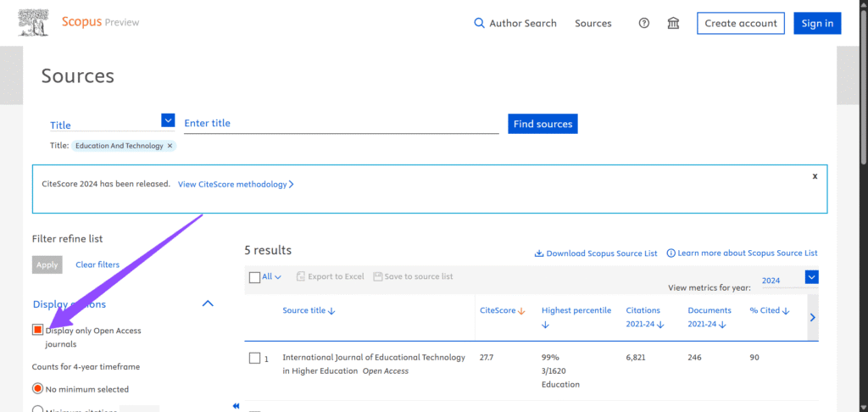Screen dimensions: 868x412
Task: Click the Scopus logo icon
Action: (x=33, y=23)
